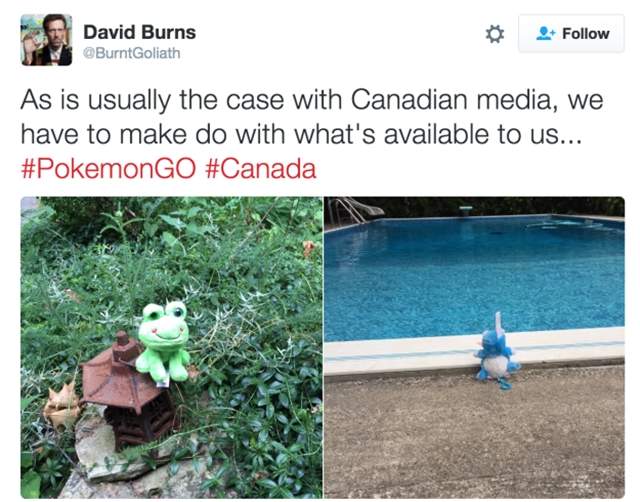Click the gravel pool deck in the foreground
This screenshot has width=640, height=502.
pos(474,437)
